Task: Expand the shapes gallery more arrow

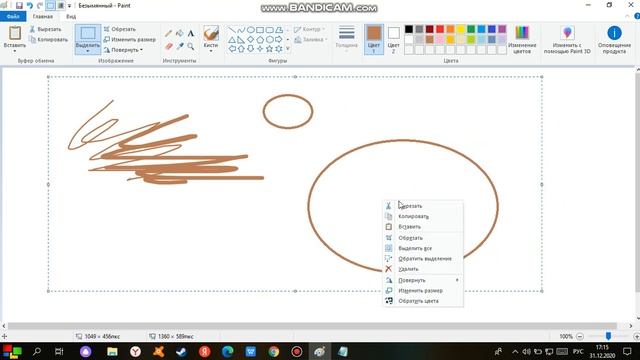Action: tap(288, 49)
